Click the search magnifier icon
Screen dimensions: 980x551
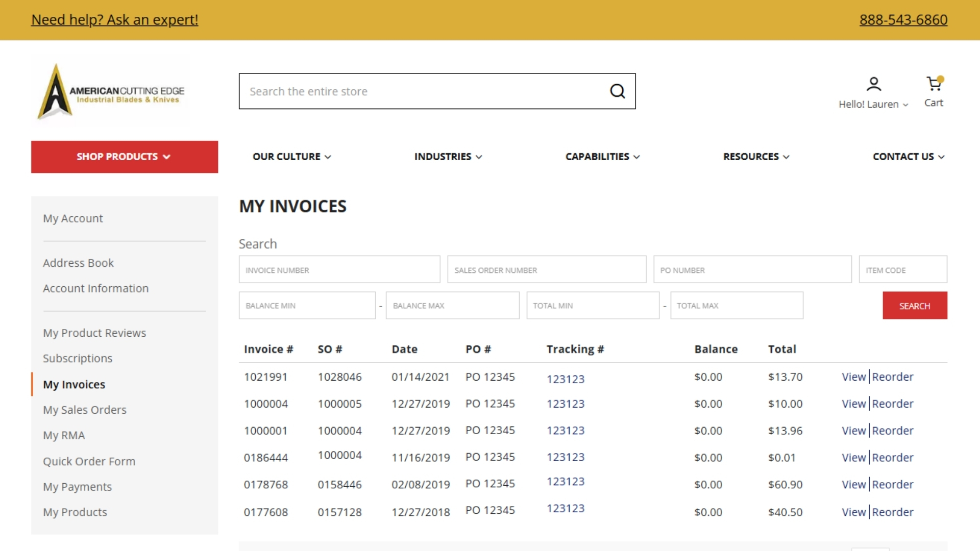coord(617,91)
